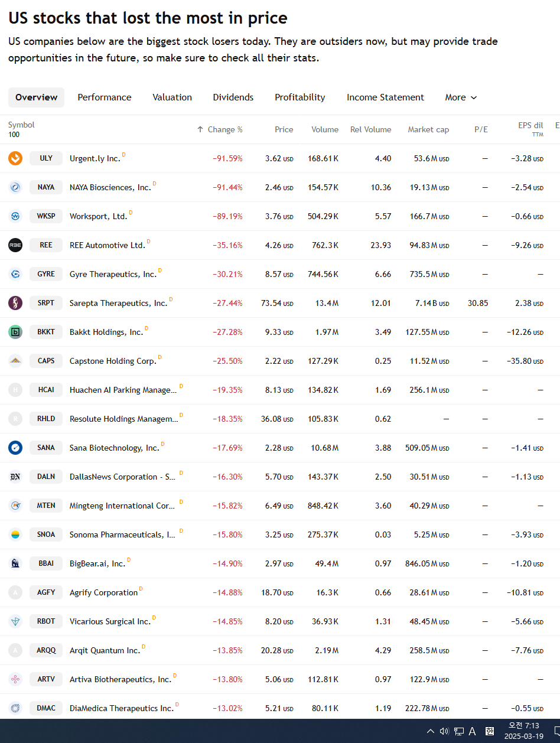Open the Dividends tab
This screenshot has height=743, width=560.
point(233,97)
